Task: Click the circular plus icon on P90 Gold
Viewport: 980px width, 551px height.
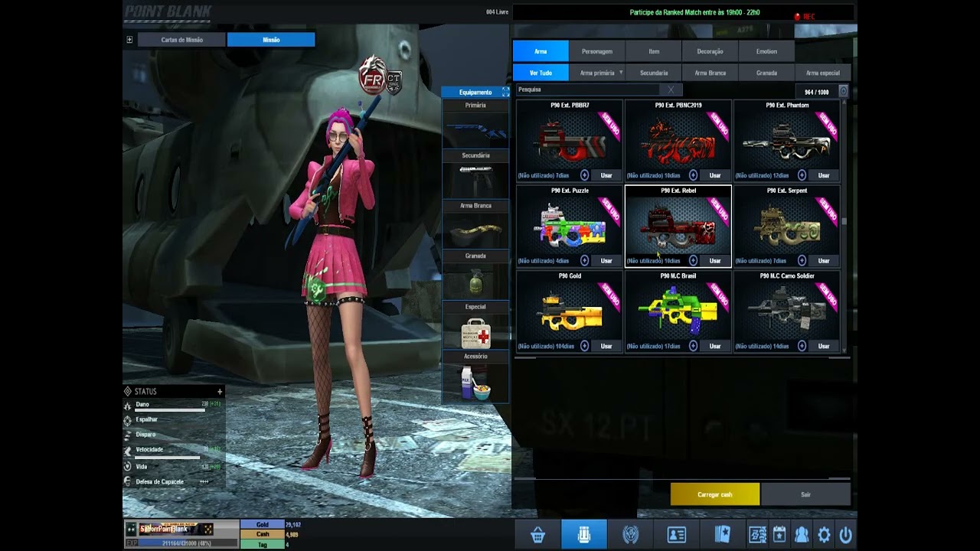Action: 585,346
